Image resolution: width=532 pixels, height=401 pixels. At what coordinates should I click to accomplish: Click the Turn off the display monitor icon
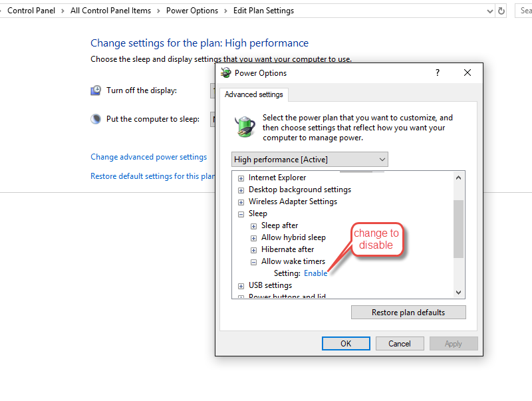click(x=96, y=90)
